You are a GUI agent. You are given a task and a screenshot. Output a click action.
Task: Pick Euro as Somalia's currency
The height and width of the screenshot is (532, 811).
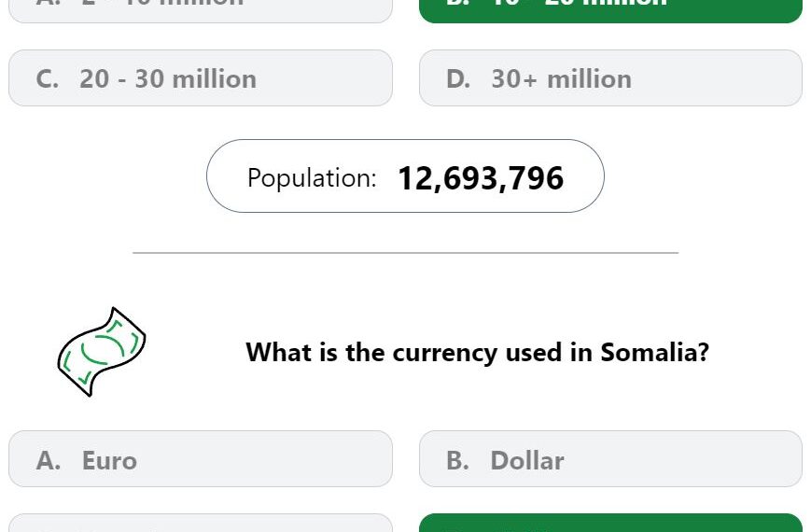[x=201, y=459]
